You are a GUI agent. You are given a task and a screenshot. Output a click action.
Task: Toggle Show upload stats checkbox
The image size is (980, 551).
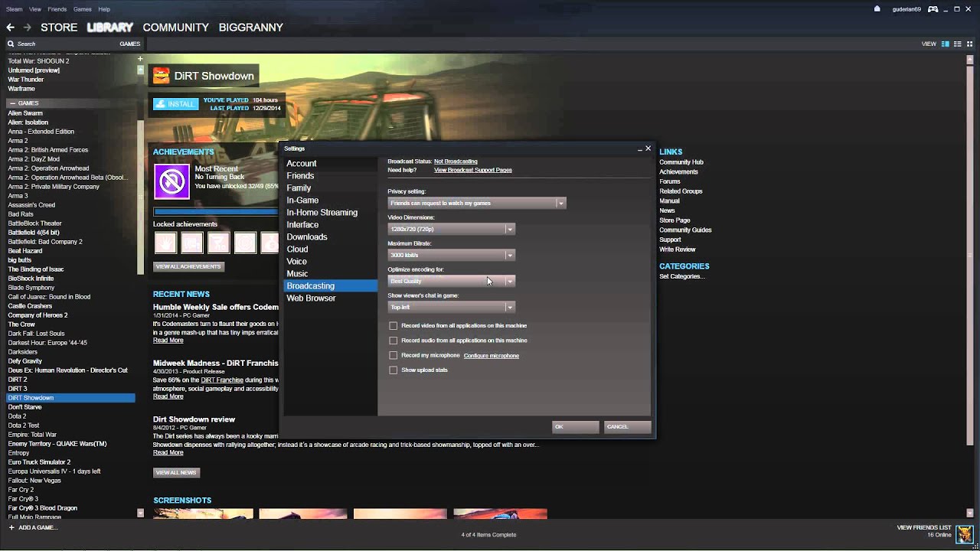[394, 370]
